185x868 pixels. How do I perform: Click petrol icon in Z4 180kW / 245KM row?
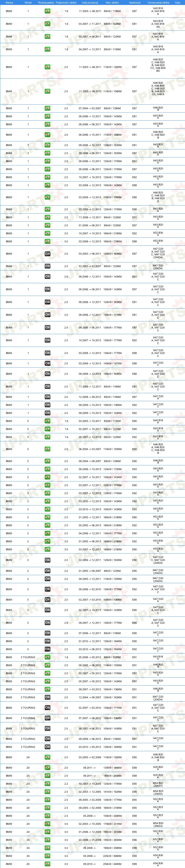click(x=47, y=776)
